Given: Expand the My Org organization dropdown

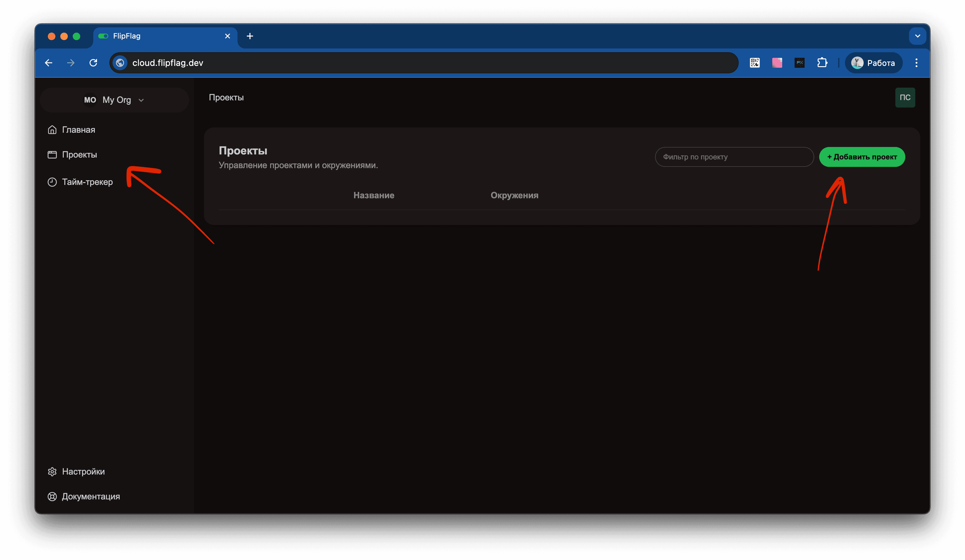Looking at the screenshot, I should point(141,100).
